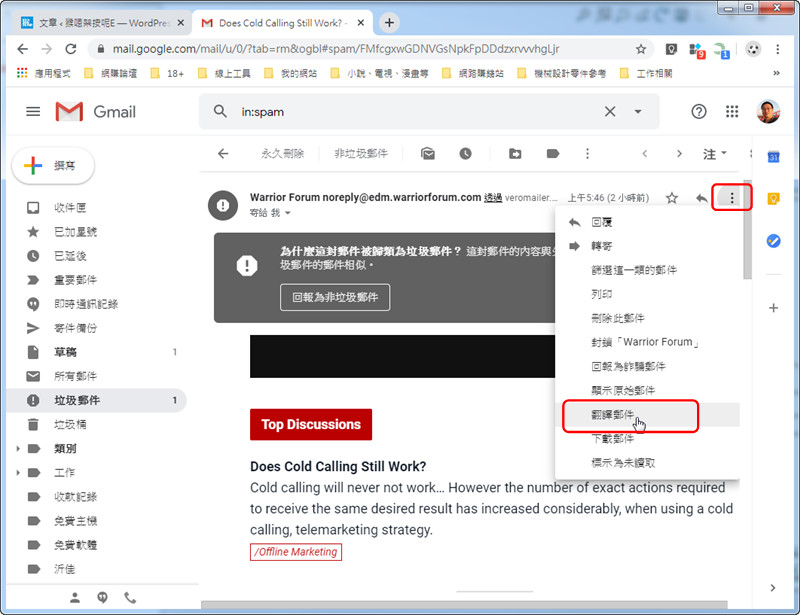Open 收件匣 inbox in the sidebar
Viewport: 800px width, 615px height.
point(97,208)
